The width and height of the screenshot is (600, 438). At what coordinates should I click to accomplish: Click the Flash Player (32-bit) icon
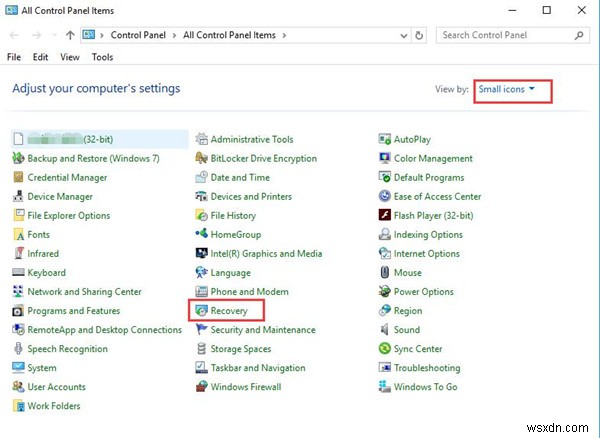[385, 215]
